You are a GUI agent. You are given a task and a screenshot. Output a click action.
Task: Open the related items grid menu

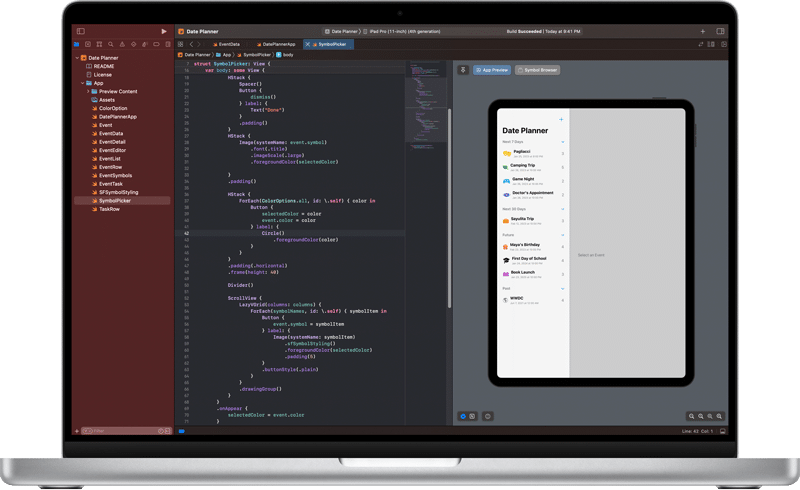coord(181,44)
